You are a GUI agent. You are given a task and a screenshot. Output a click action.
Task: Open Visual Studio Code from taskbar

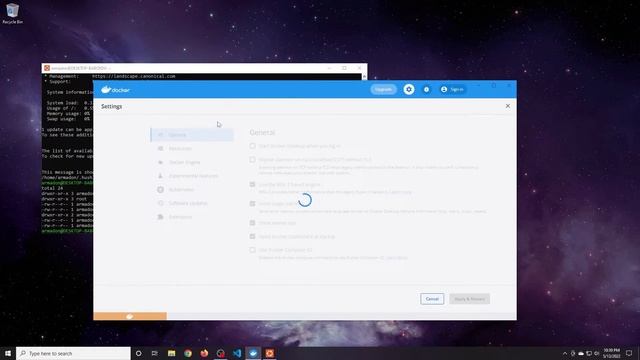click(x=237, y=353)
